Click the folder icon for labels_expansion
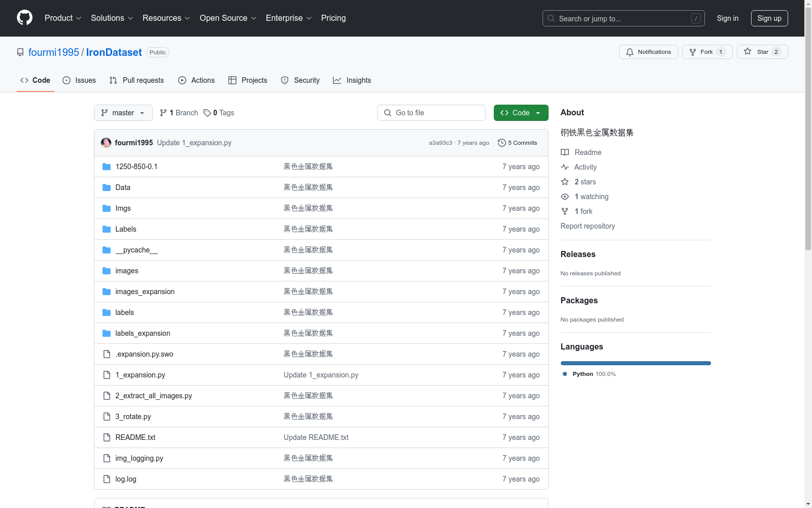Viewport: 812px width, 508px height. tap(107, 333)
